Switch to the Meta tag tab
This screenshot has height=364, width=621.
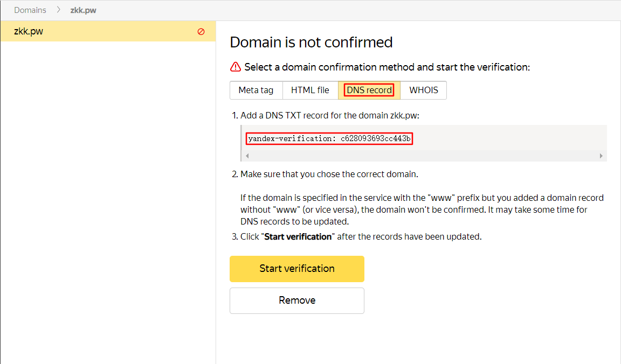click(x=256, y=90)
